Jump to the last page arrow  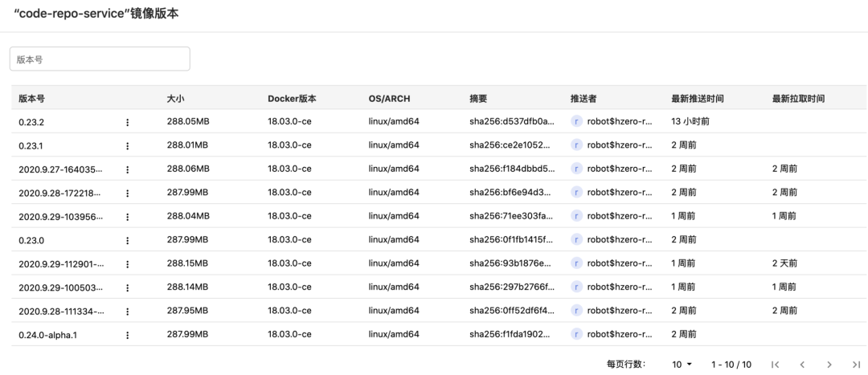(x=856, y=365)
